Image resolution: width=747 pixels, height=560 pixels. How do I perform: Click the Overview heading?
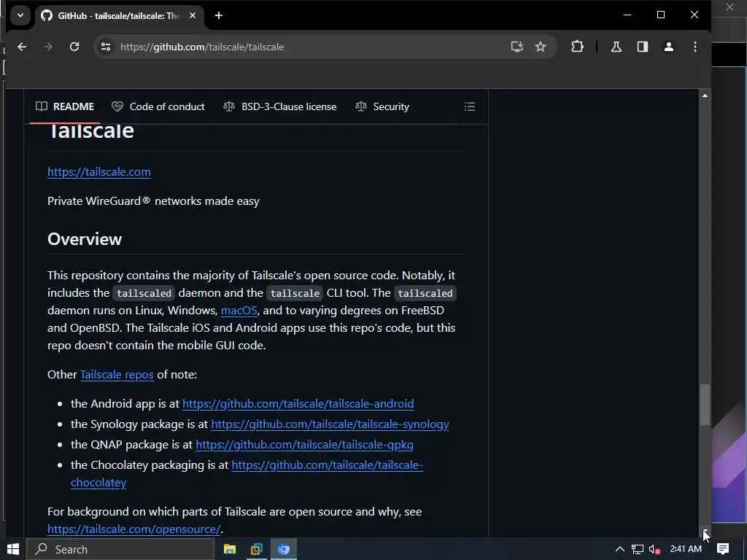point(85,239)
